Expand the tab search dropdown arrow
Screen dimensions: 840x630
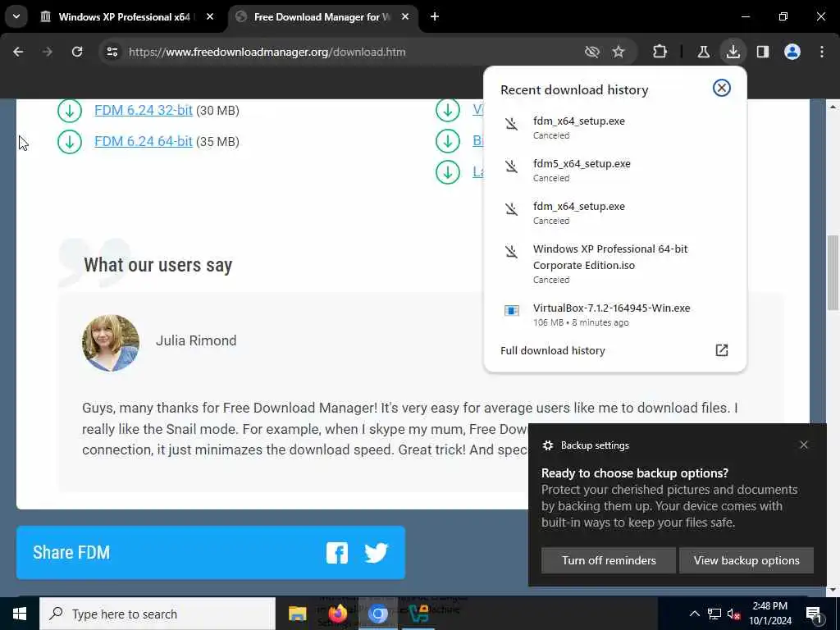(16, 16)
